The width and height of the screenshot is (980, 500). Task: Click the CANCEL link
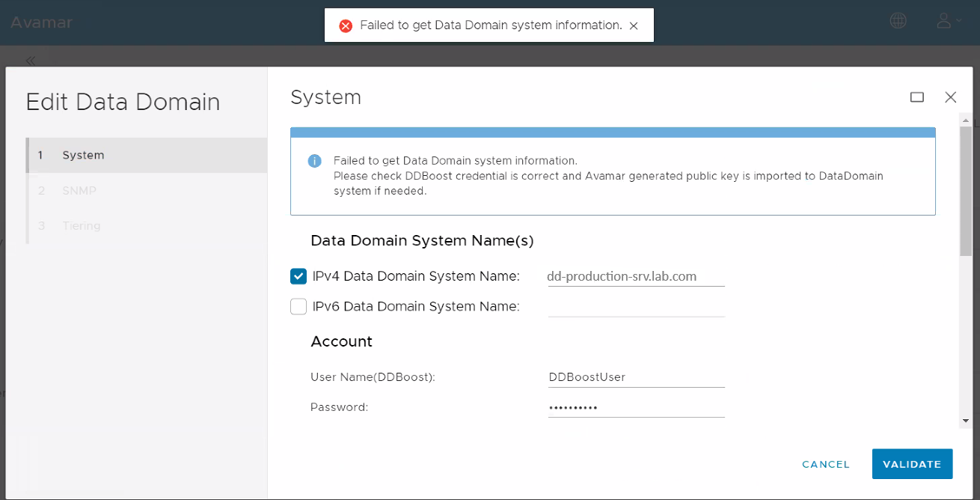point(825,464)
